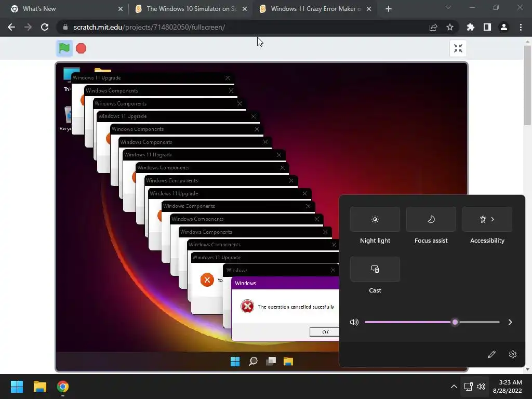
Task: Adjust the volume slider
Action: [432, 322]
